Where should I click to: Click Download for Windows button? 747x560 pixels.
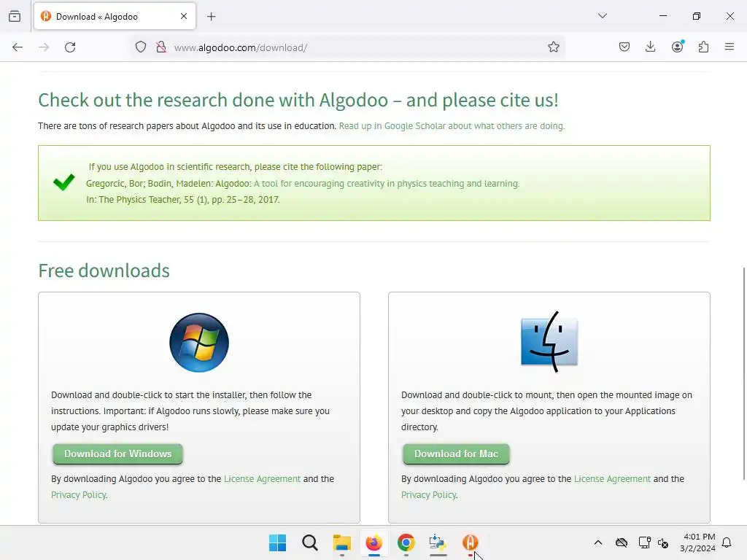point(117,454)
